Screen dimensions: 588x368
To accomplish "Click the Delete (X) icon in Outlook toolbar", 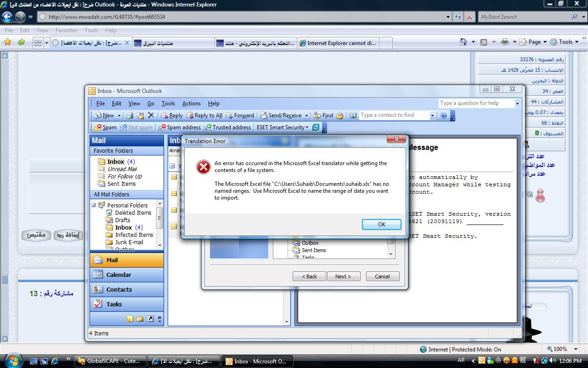I will pyautogui.click(x=151, y=115).
